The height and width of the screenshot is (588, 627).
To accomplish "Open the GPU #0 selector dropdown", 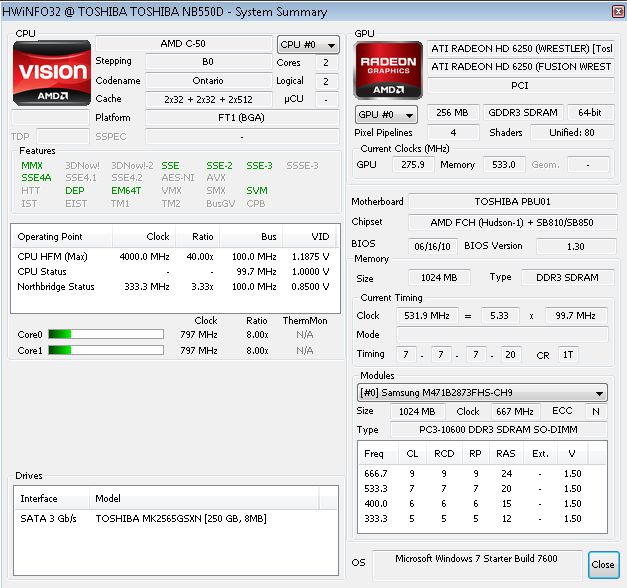I will pos(386,115).
